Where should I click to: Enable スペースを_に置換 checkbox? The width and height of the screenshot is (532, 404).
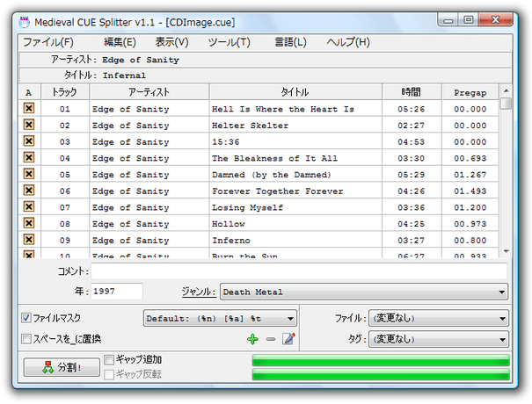[26, 339]
